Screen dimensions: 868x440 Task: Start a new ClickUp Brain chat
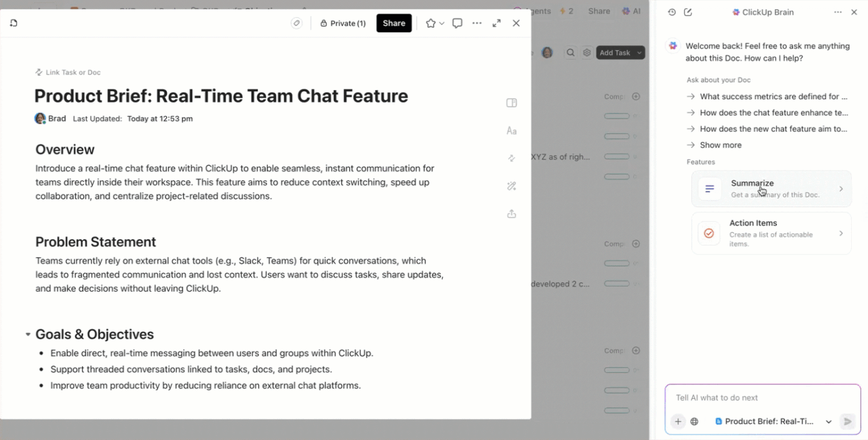tap(688, 12)
